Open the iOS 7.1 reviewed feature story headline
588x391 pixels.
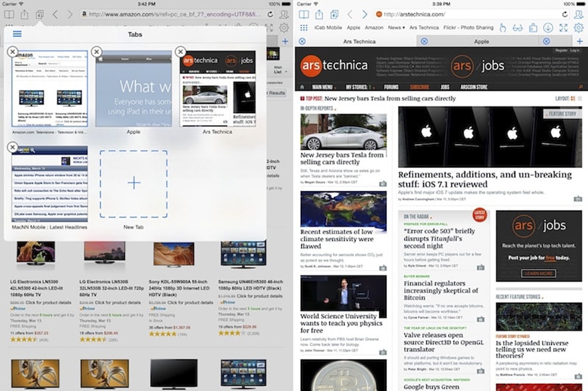pyautogui.click(x=485, y=180)
